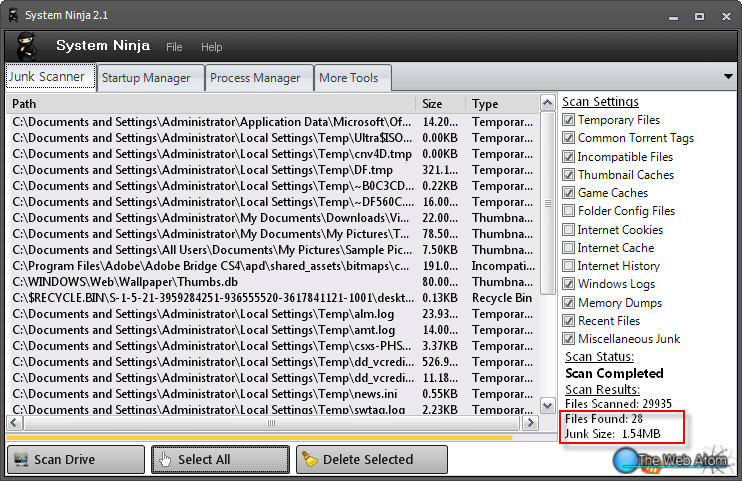Select the ~B0C3CD temp file row

pos(273,186)
